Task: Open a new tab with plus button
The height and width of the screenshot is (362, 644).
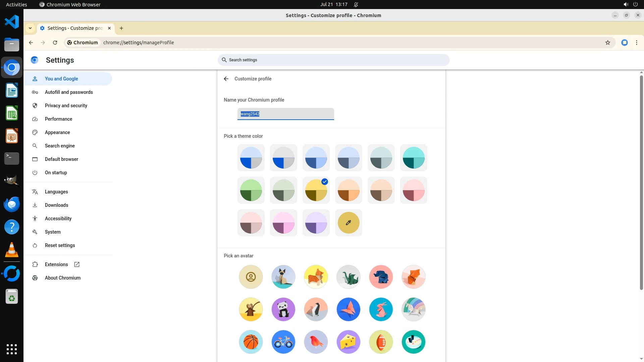Action: [121, 28]
